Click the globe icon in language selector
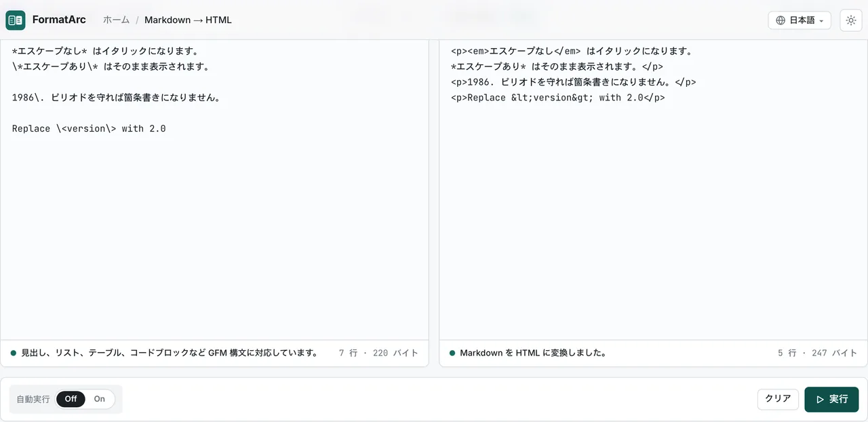Viewport: 868px width, 422px height. tap(781, 20)
